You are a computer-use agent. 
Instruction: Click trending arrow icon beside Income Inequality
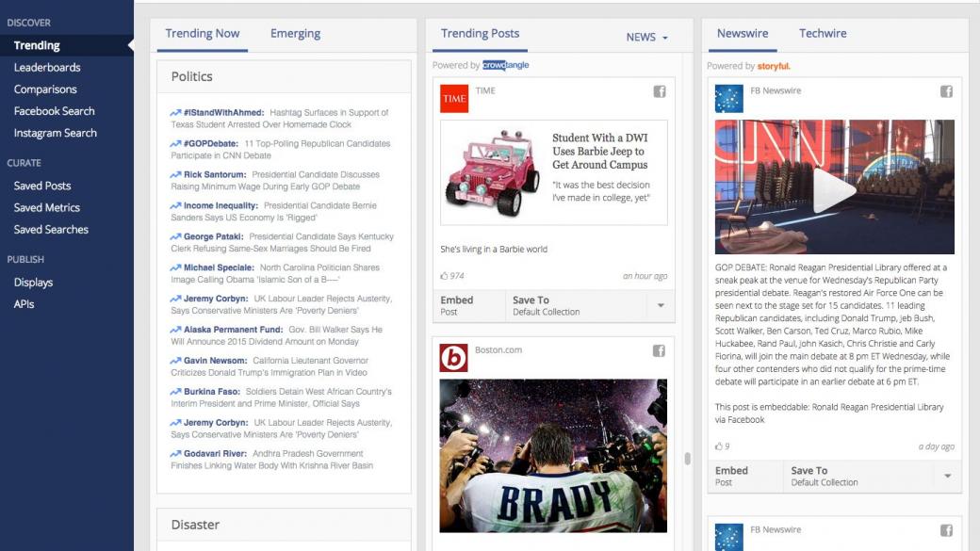point(175,205)
